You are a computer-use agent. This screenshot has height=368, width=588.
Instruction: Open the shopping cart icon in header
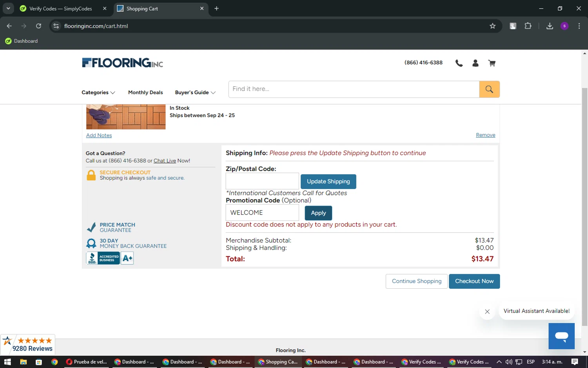tap(492, 63)
